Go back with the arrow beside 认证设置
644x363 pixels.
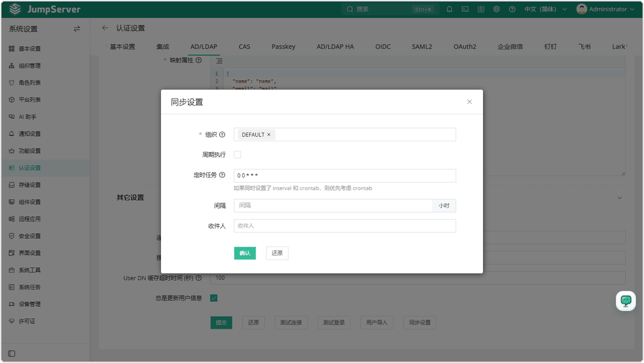pyautogui.click(x=105, y=28)
